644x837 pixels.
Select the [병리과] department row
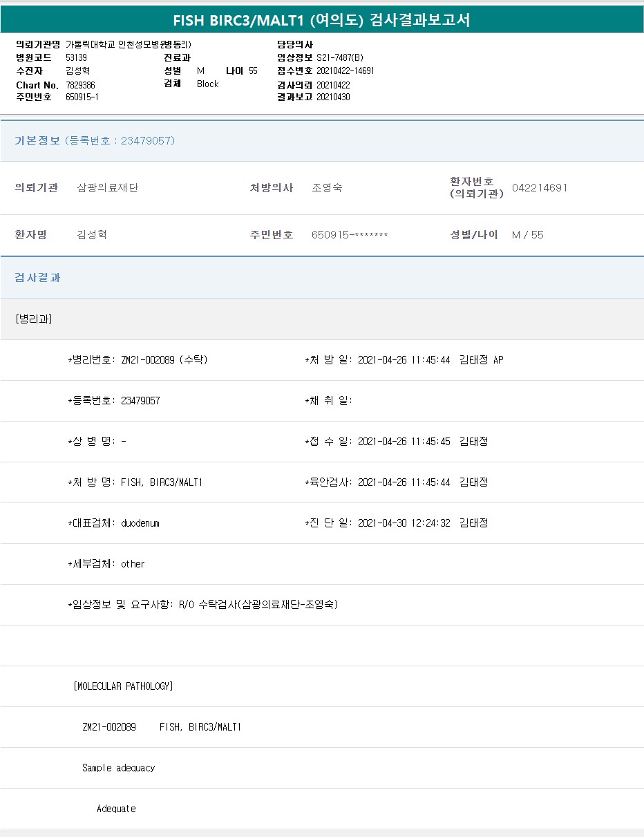[x=33, y=319]
